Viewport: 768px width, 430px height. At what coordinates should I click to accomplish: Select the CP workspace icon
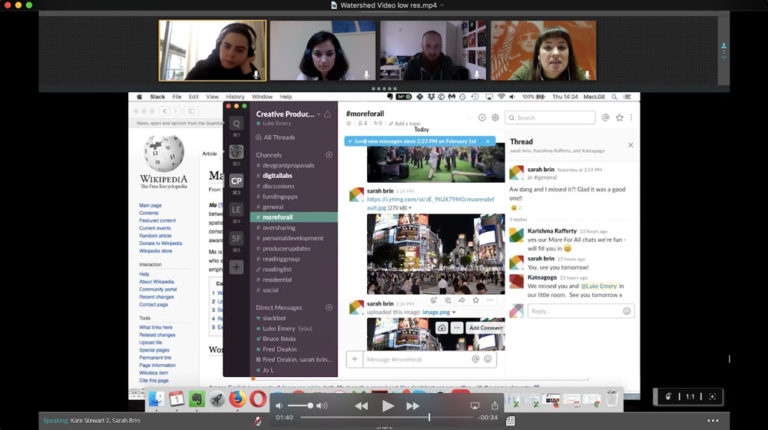236,181
